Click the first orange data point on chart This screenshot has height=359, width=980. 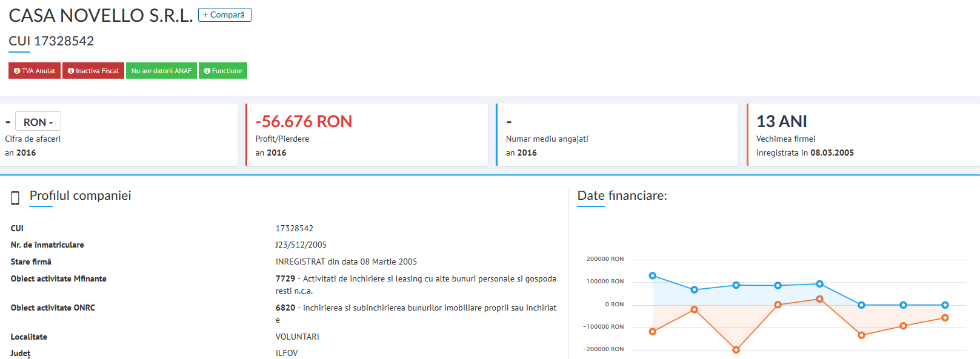(653, 331)
